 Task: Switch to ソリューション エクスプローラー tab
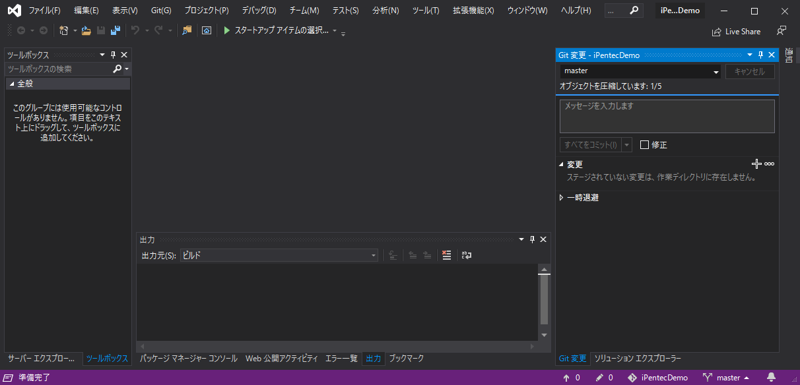[x=637, y=358]
